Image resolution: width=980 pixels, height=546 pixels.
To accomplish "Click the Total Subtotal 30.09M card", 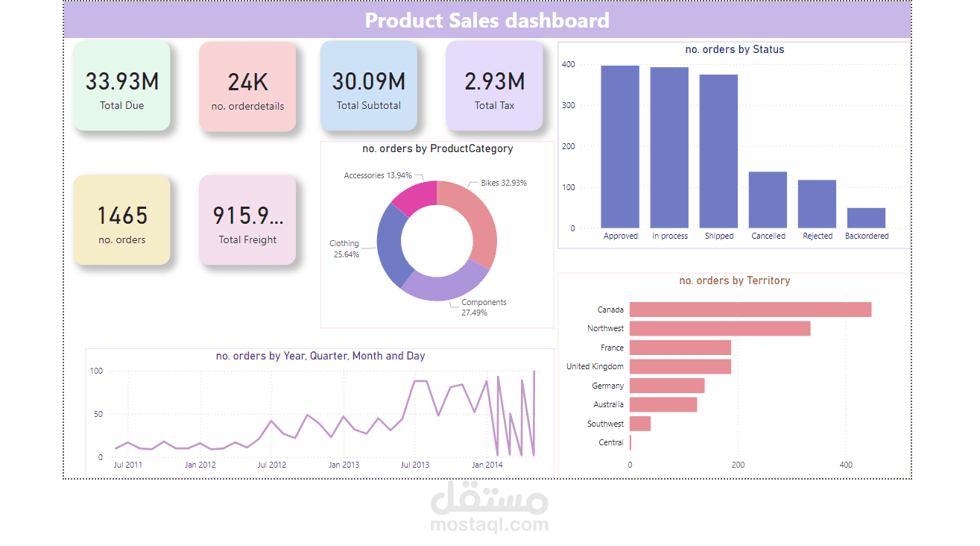I will click(369, 87).
